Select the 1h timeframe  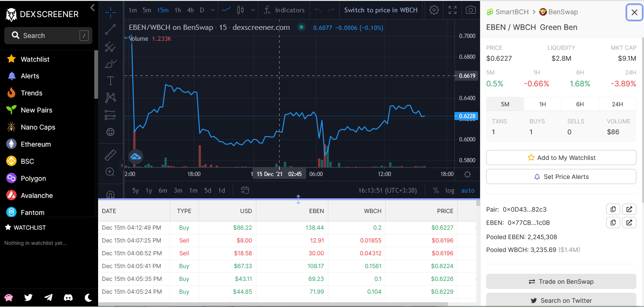tap(178, 10)
